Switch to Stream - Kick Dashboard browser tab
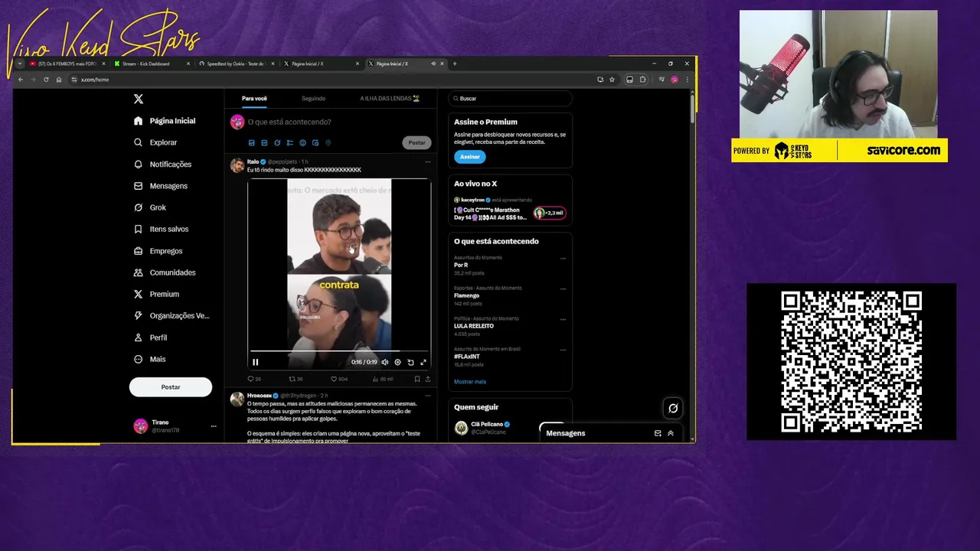The image size is (980, 551). (x=151, y=64)
